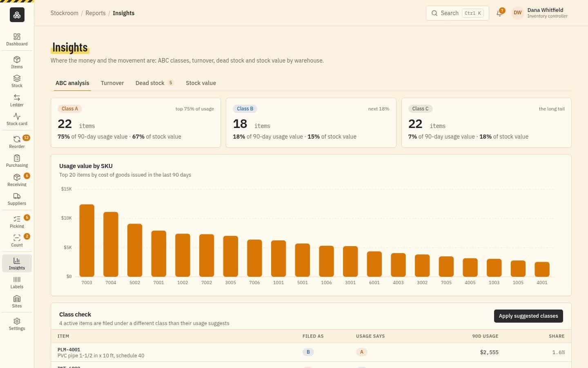
Task: Click Apply suggested classes button
Action: point(528,316)
